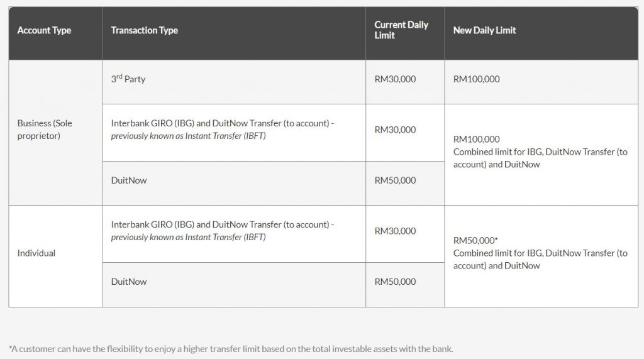Screen dimensions: 644x359
Task: Click 3rd Party current limit RM30,000
Action: [x=395, y=79]
